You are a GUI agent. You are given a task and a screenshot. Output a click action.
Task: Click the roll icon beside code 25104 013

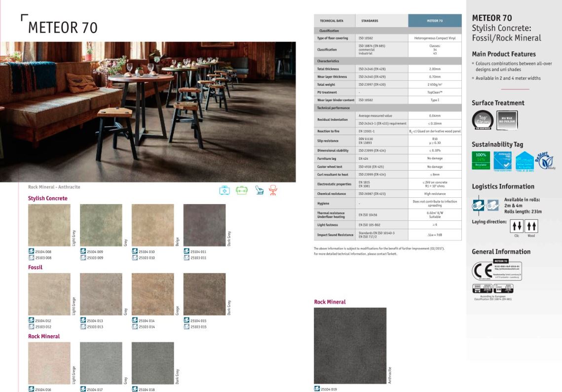83,321
